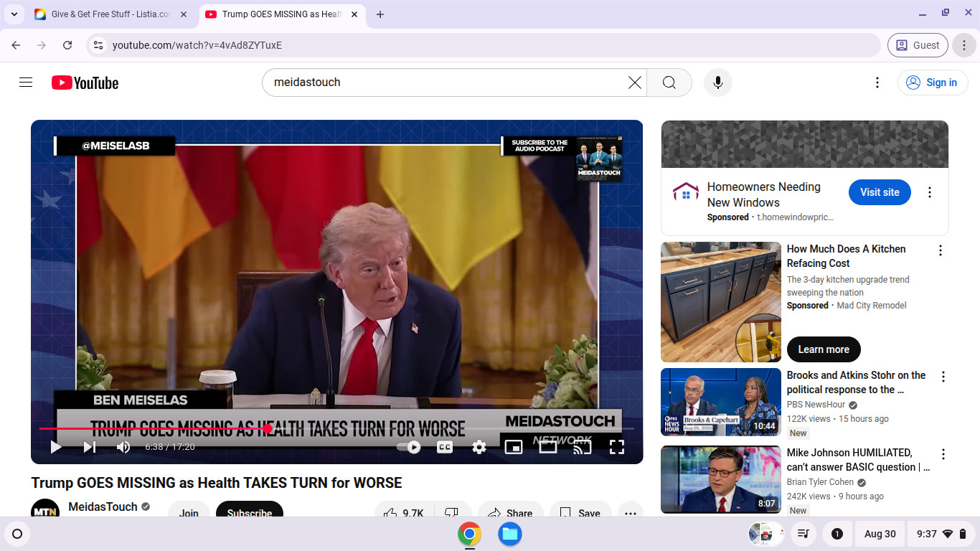The width and height of the screenshot is (980, 551).
Task: Open the Homeowners Needing New Windows ad title
Action: 764,194
